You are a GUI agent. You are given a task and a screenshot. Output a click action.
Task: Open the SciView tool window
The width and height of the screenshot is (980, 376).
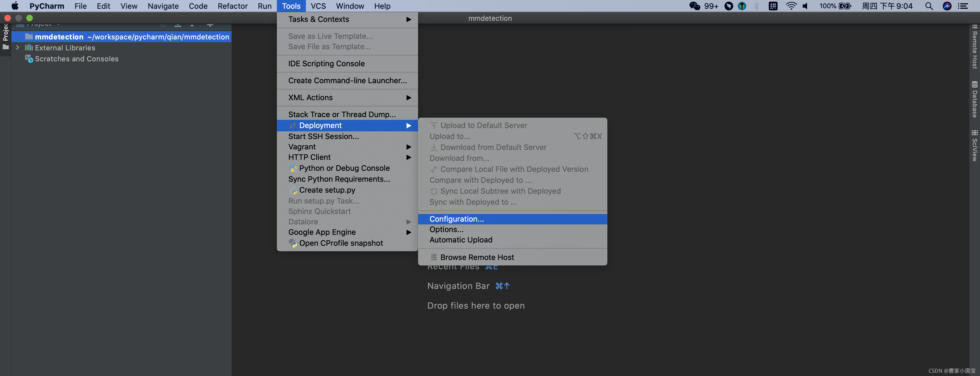point(974,146)
